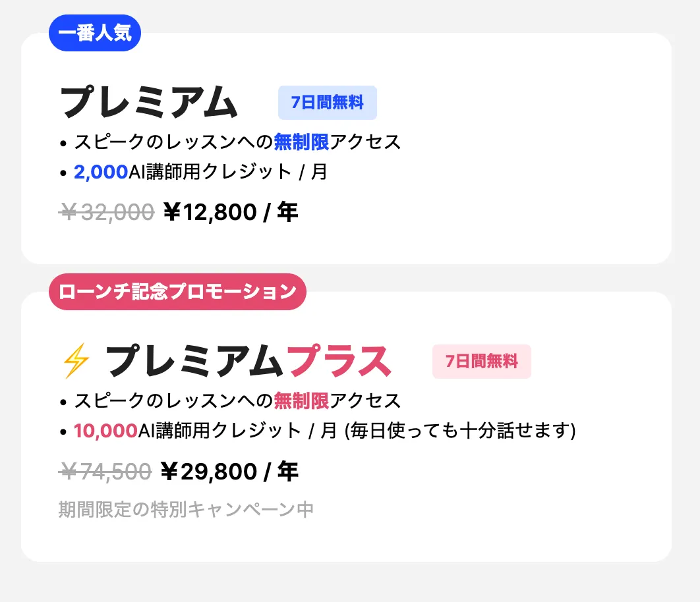Screen dimensions: 700x602
Task: Click the blue 7日間無料 tag
Action: click(x=327, y=103)
